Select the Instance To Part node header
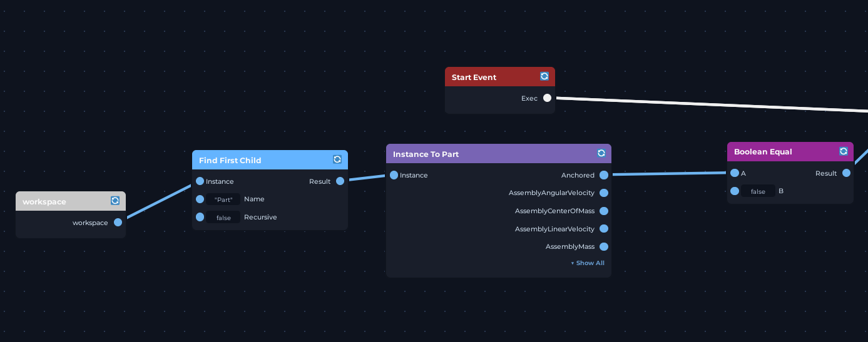This screenshot has width=868, height=342. 499,154
